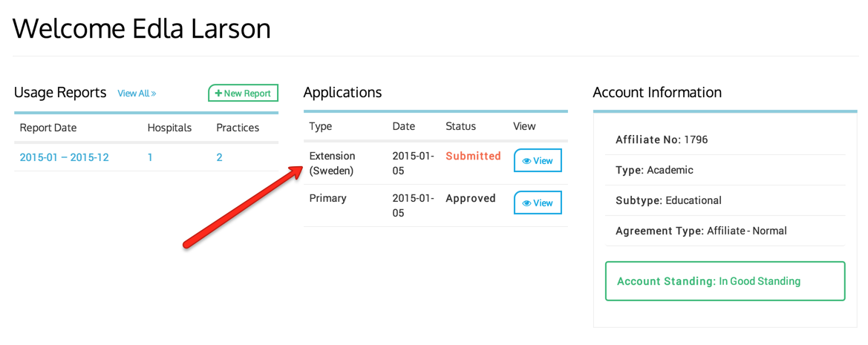The height and width of the screenshot is (345, 868).
Task: Click the Practices column header
Action: coord(238,128)
